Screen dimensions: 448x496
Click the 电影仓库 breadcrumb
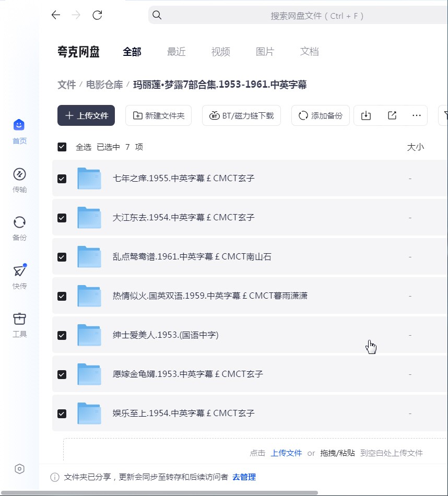104,85
